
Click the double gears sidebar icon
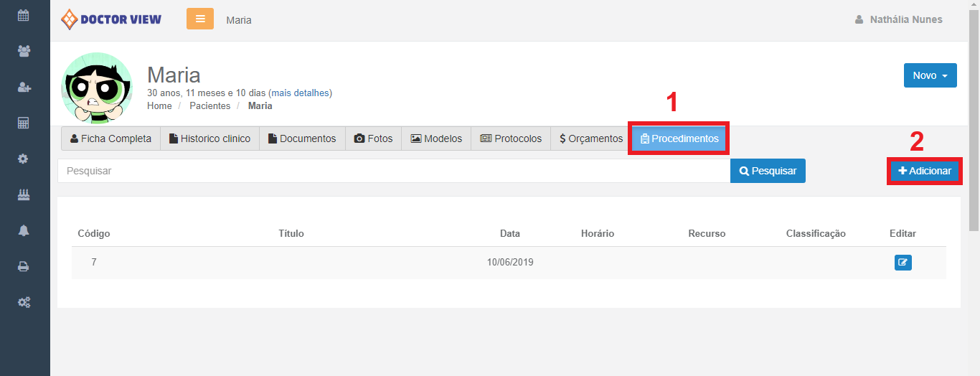(x=24, y=302)
